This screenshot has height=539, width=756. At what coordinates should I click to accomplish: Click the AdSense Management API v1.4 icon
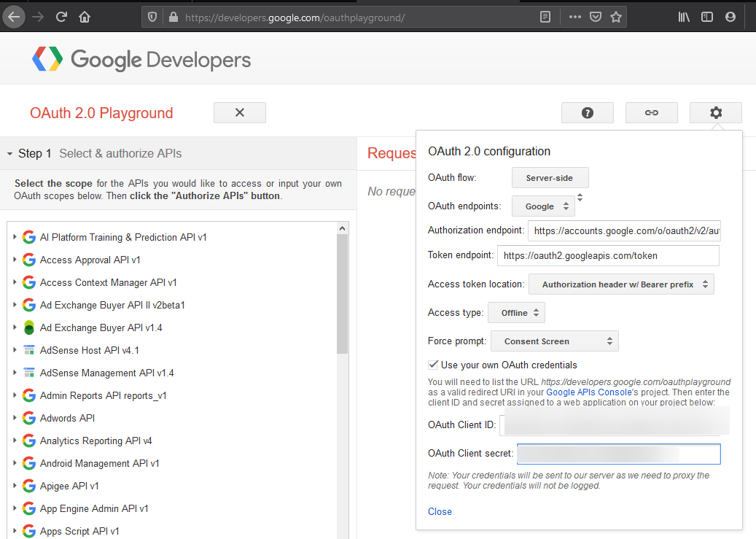tap(29, 373)
